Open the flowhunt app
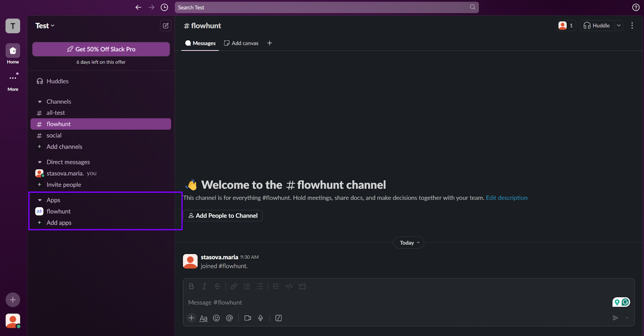The image size is (644, 336). pos(101,211)
